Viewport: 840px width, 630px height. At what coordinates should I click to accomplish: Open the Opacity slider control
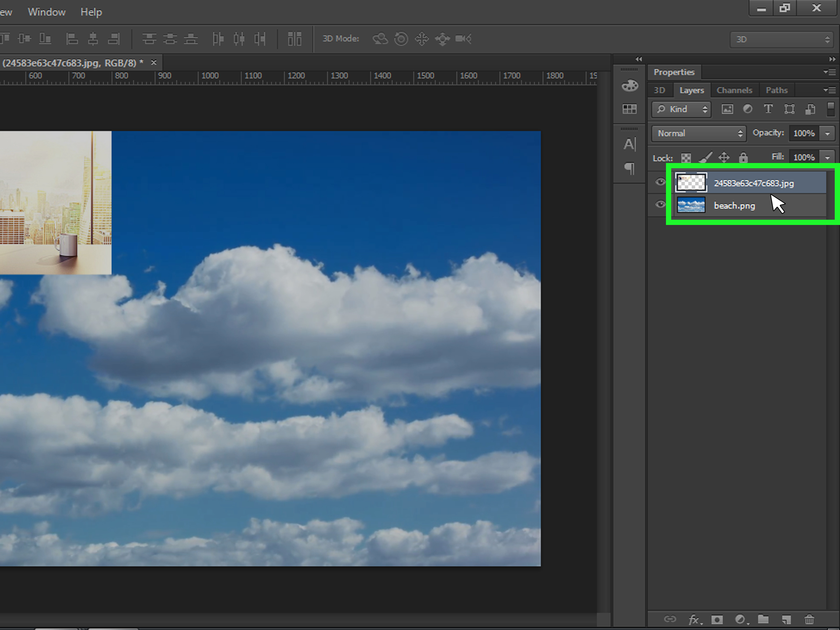pyautogui.click(x=827, y=133)
